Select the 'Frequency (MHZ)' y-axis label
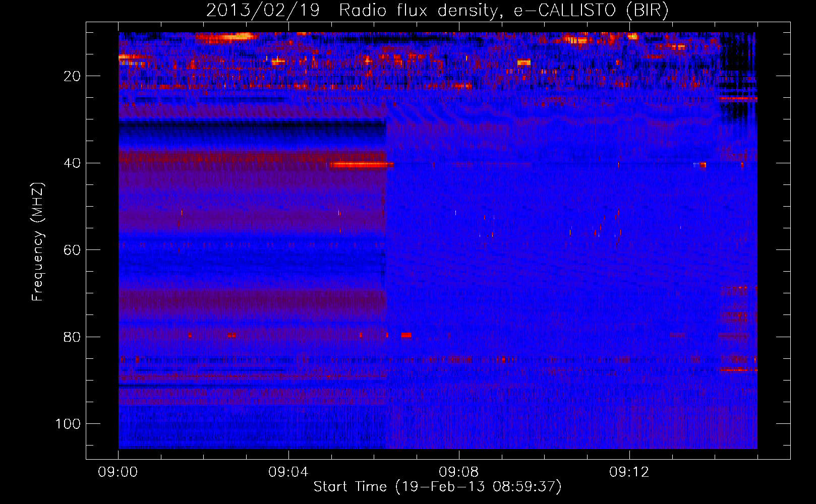Viewport: 816px width, 504px height. point(38,242)
